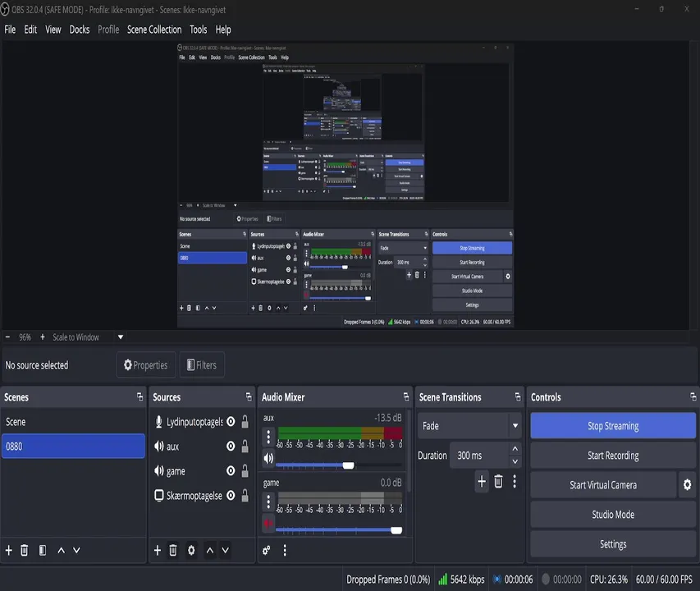Zoom in preview with plus icon
This screenshot has width=700, height=591.
point(43,337)
